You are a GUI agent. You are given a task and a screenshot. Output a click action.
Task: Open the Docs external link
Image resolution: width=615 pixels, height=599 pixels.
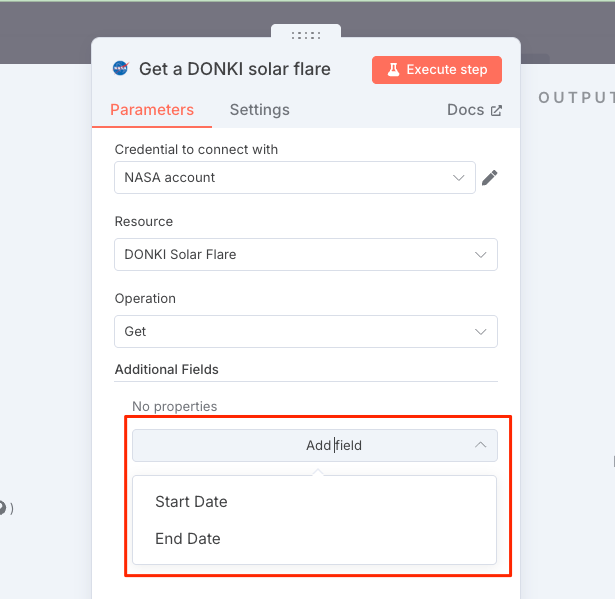click(475, 110)
